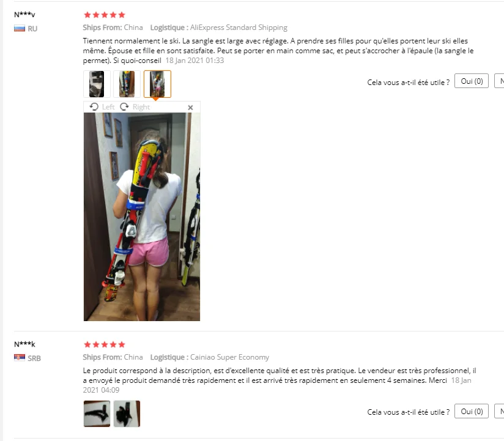The width and height of the screenshot is (504, 441).
Task: Click the five-star rating on N***k's review
Action: (x=105, y=344)
